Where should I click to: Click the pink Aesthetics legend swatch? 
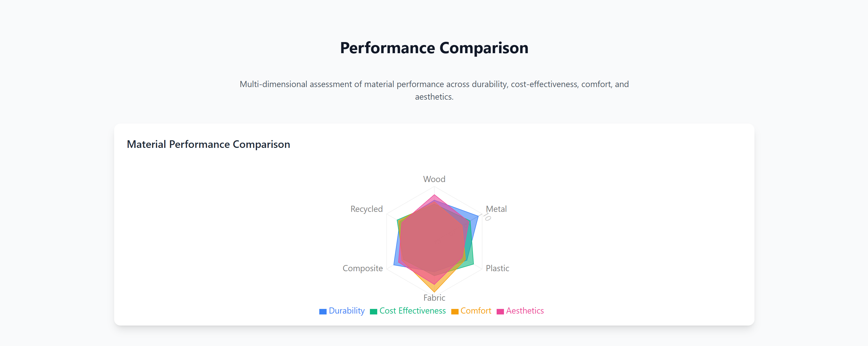(x=500, y=311)
